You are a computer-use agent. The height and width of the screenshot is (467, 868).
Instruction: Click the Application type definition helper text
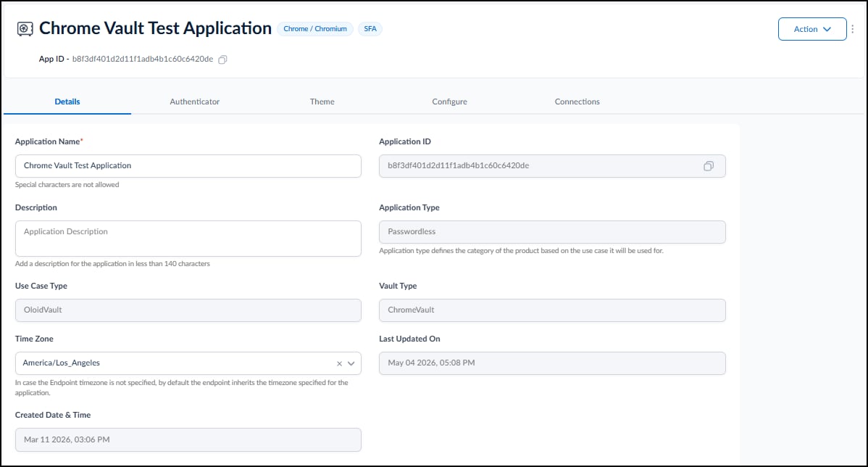click(x=521, y=250)
